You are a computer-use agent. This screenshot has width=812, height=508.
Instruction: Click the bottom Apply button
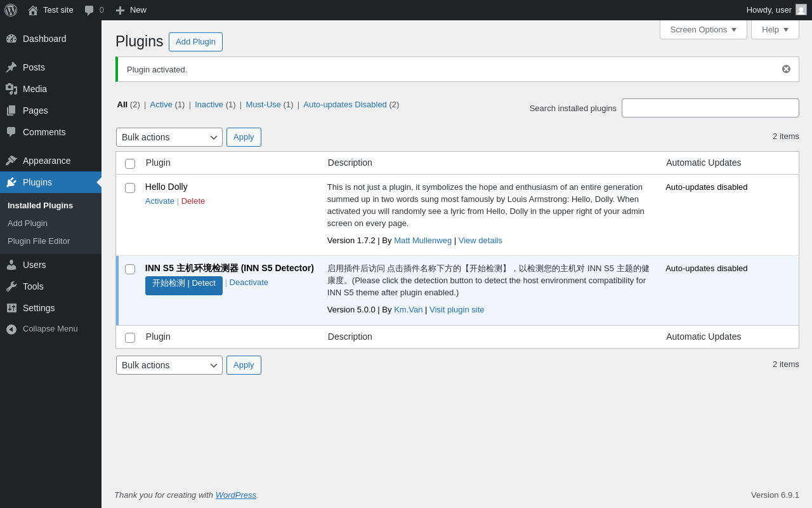[x=244, y=365]
